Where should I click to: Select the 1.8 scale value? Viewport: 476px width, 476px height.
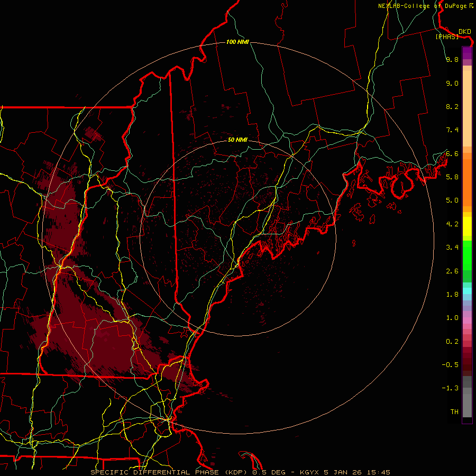(x=452, y=295)
